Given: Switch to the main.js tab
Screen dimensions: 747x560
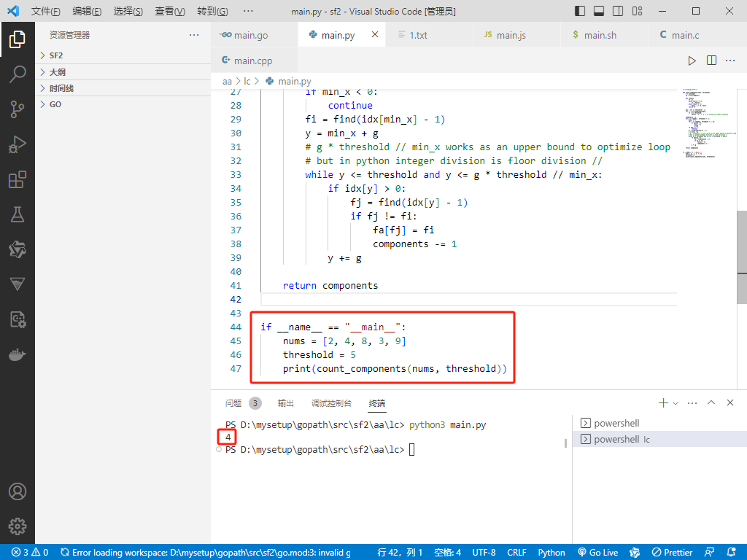Looking at the screenshot, I should click(x=517, y=35).
